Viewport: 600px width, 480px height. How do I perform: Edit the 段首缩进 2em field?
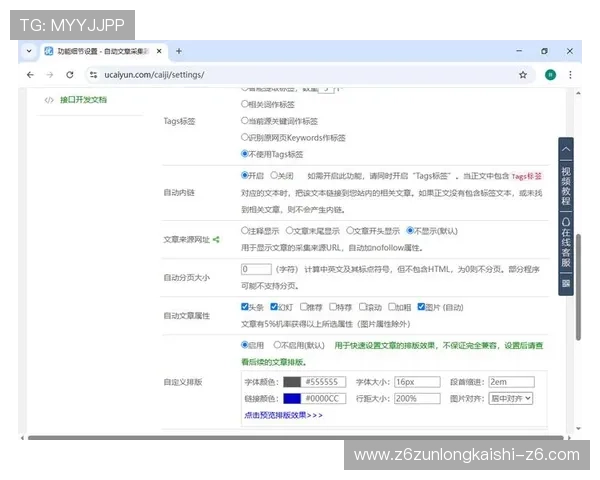tap(512, 382)
